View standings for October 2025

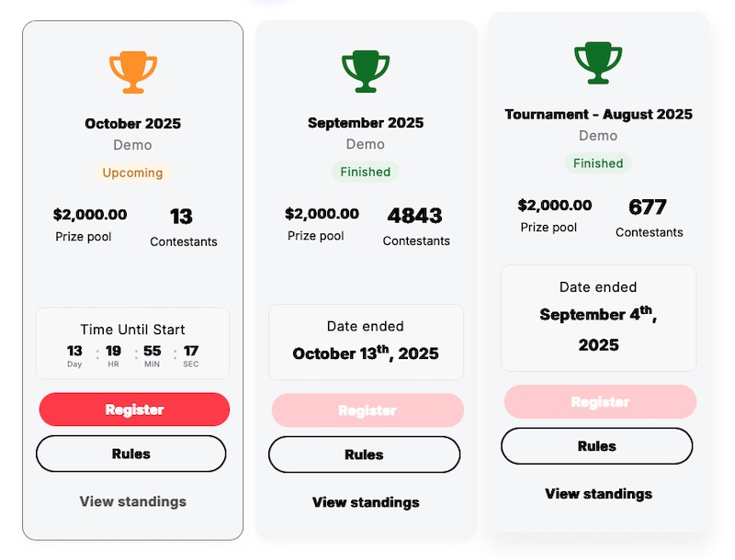pyautogui.click(x=131, y=501)
